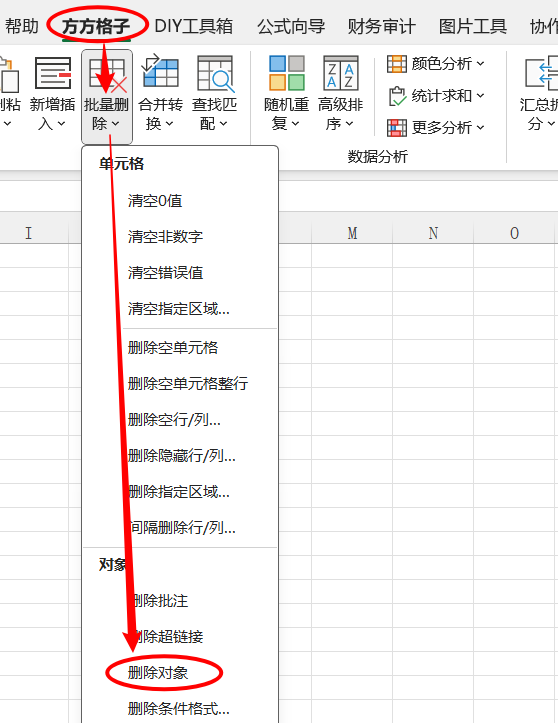Screen dimensions: 558x723
Task: Select 清空0值 menu entry
Action: [x=155, y=201]
